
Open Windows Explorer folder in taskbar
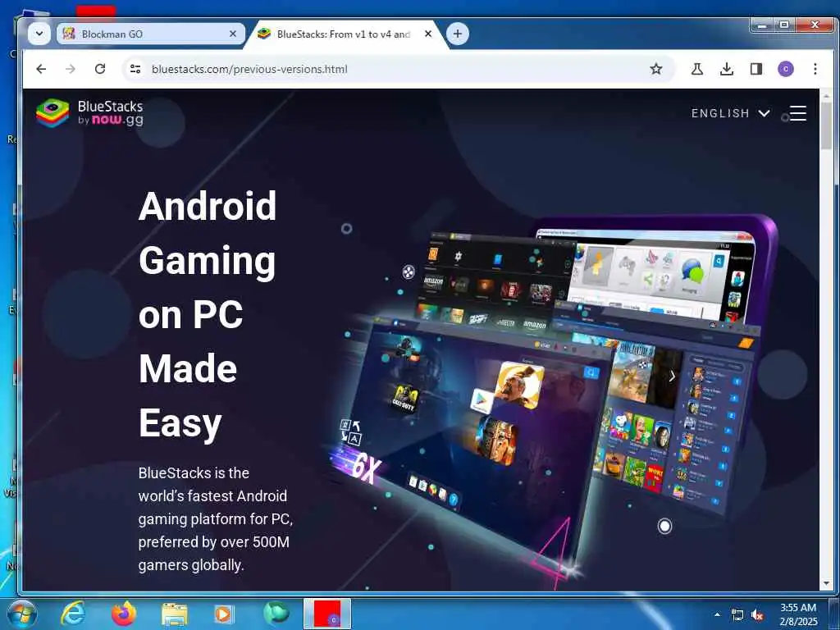pos(175,614)
